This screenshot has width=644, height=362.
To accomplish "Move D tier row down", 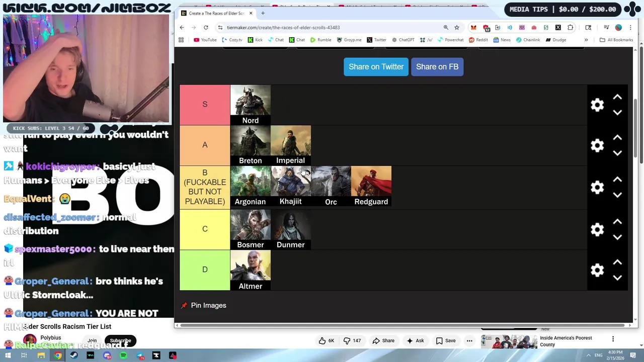I will [617, 278].
